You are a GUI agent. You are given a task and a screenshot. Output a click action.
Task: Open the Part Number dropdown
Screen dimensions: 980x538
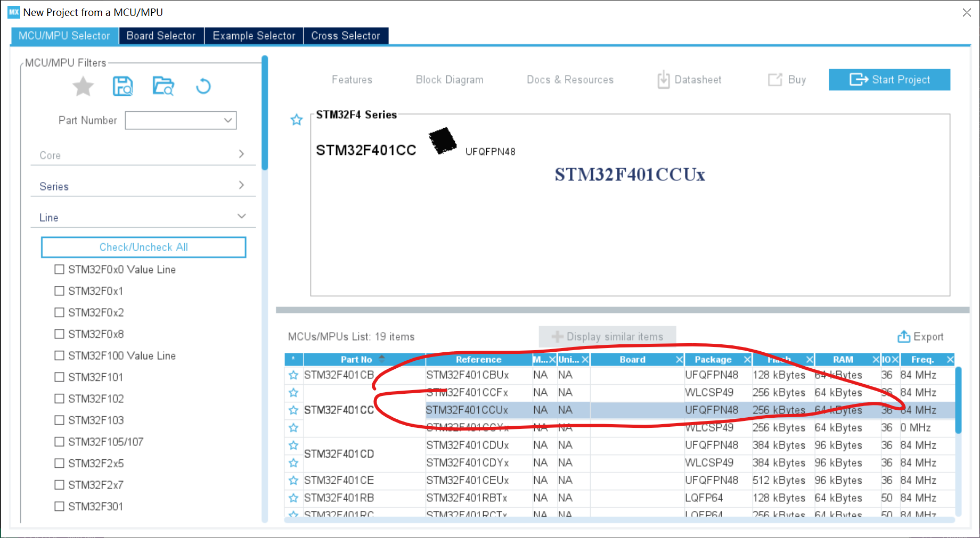point(228,120)
